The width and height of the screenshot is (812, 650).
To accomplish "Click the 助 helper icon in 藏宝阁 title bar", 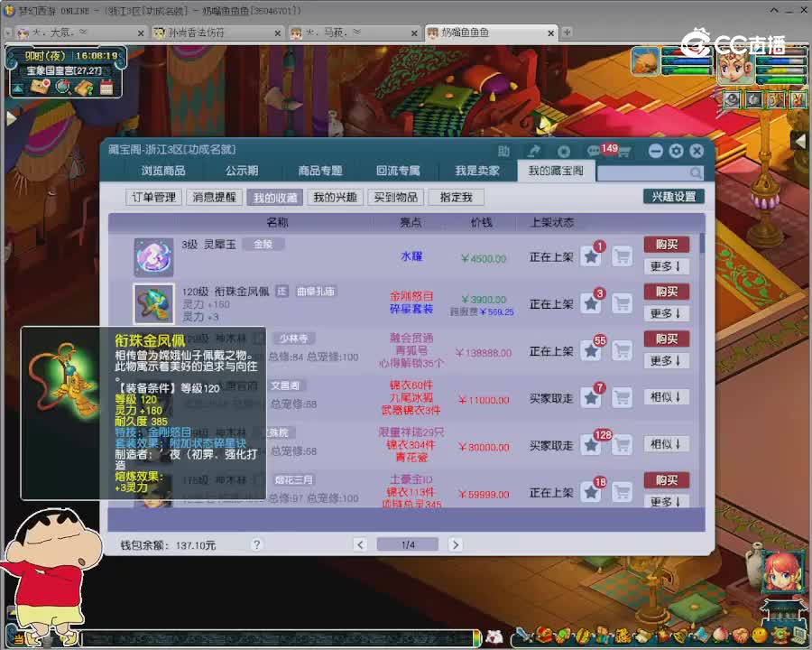I will [503, 151].
